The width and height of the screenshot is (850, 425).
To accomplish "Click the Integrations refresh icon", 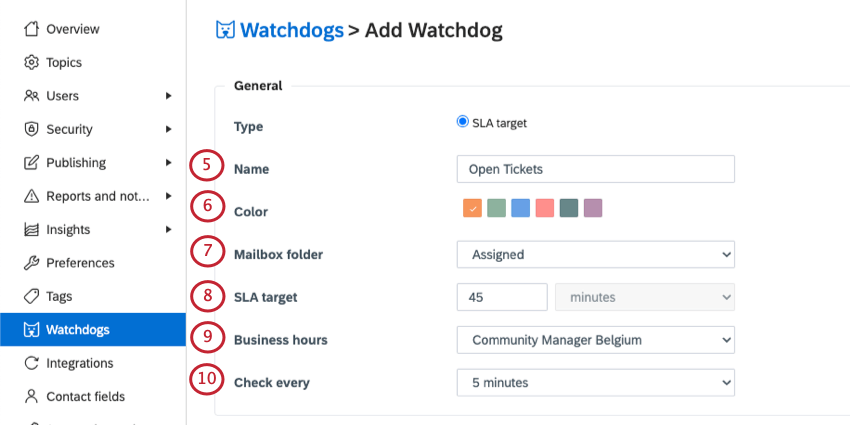I will tap(31, 363).
